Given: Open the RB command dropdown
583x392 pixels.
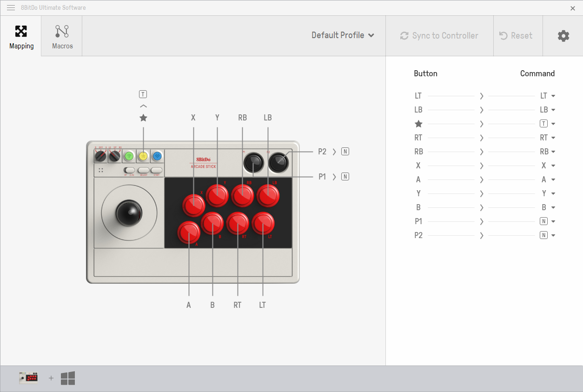Looking at the screenshot, I should tap(548, 152).
